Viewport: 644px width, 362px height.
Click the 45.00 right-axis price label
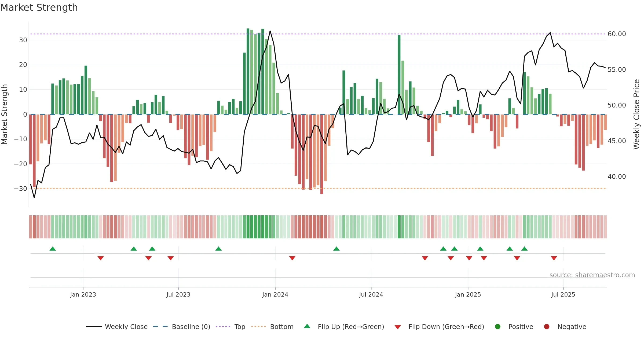617,141
